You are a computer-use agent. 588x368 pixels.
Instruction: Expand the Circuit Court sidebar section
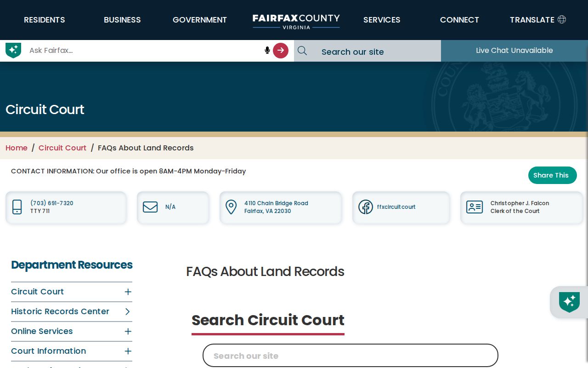tap(128, 292)
